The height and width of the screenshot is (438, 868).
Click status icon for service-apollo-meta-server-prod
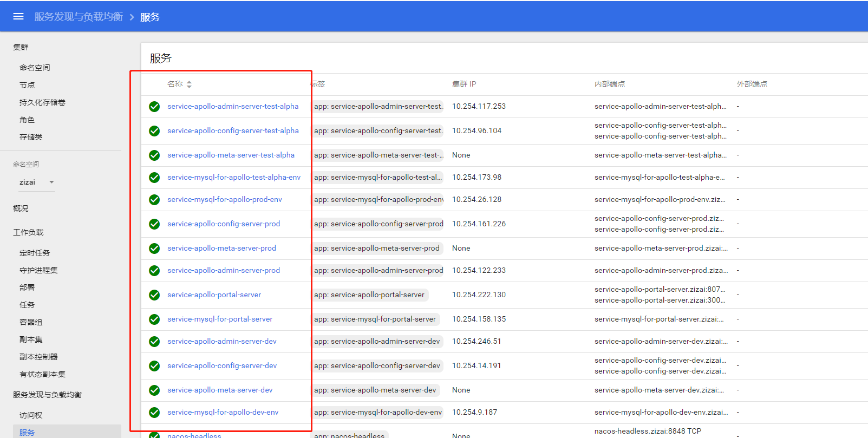[x=154, y=249]
